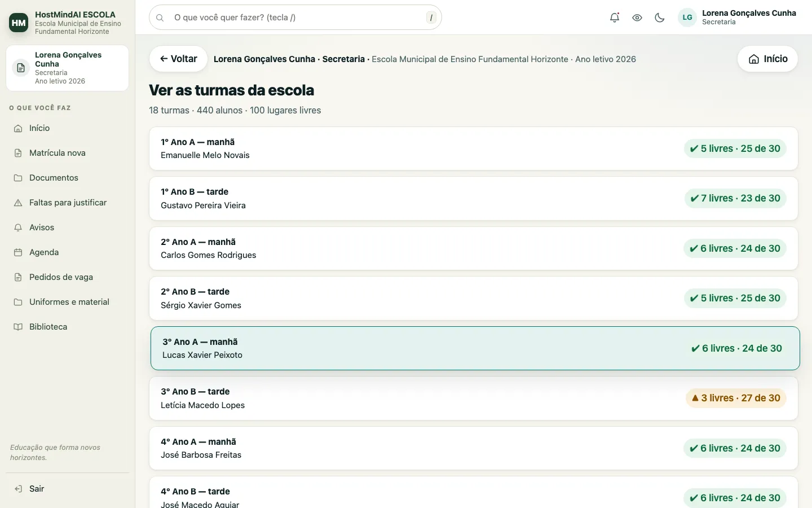Click the Faltas para justificar warning icon
Image resolution: width=812 pixels, height=508 pixels.
18,203
